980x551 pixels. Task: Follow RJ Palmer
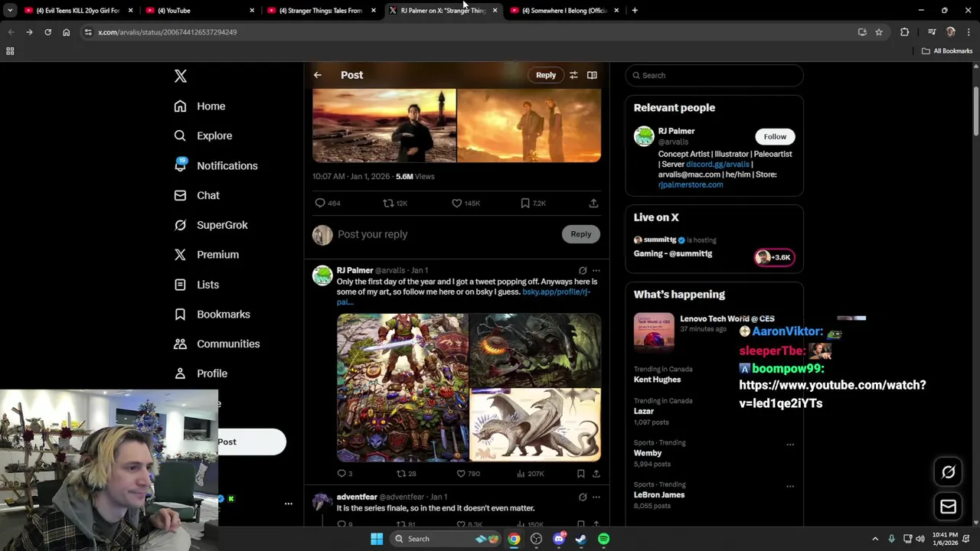pos(775,136)
